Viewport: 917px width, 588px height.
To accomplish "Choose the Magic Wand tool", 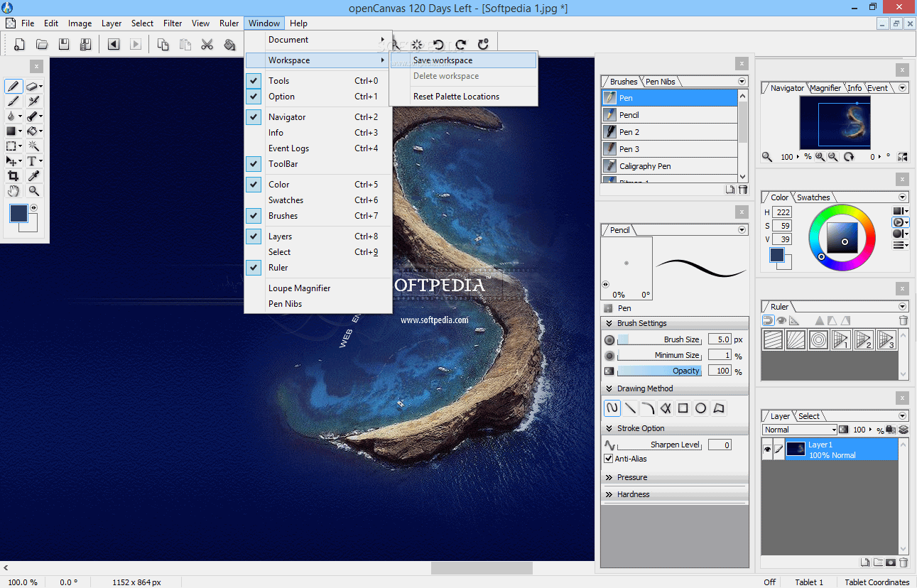I will [33, 146].
